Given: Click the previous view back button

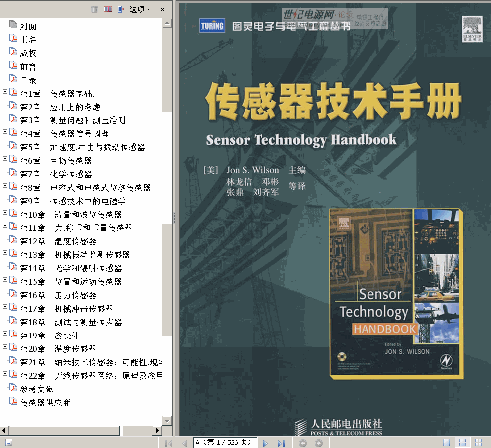Looking at the screenshot, I should [302, 443].
